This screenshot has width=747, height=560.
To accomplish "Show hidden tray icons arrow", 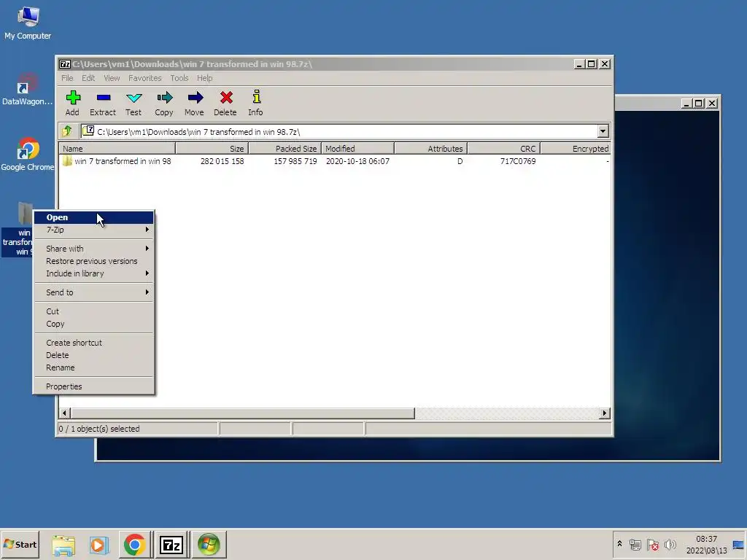I will click(619, 544).
